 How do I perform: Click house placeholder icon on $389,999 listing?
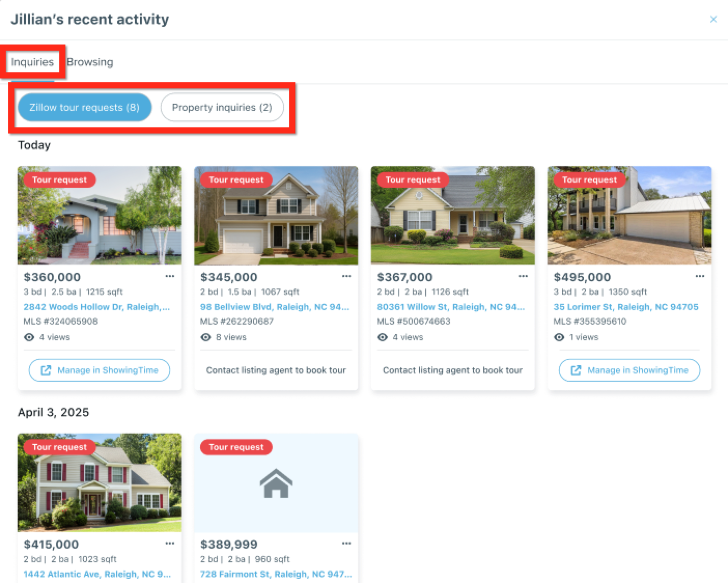click(276, 483)
